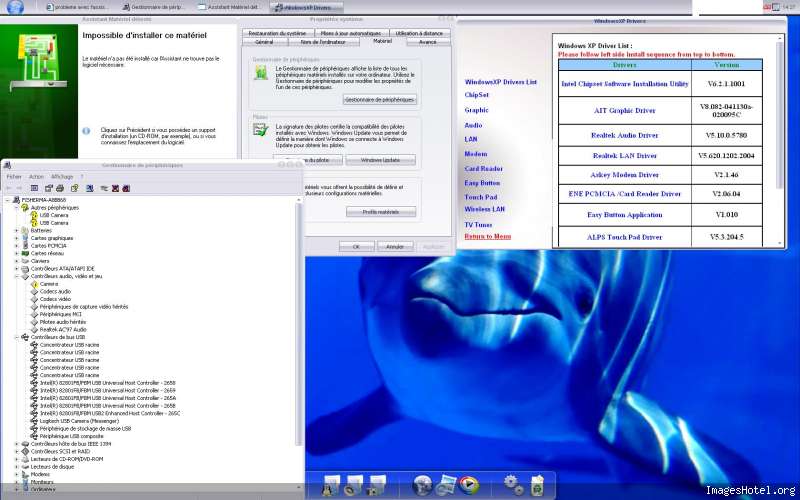Open the Wireless LAN driver link
The width and height of the screenshot is (800, 500).
(x=485, y=209)
